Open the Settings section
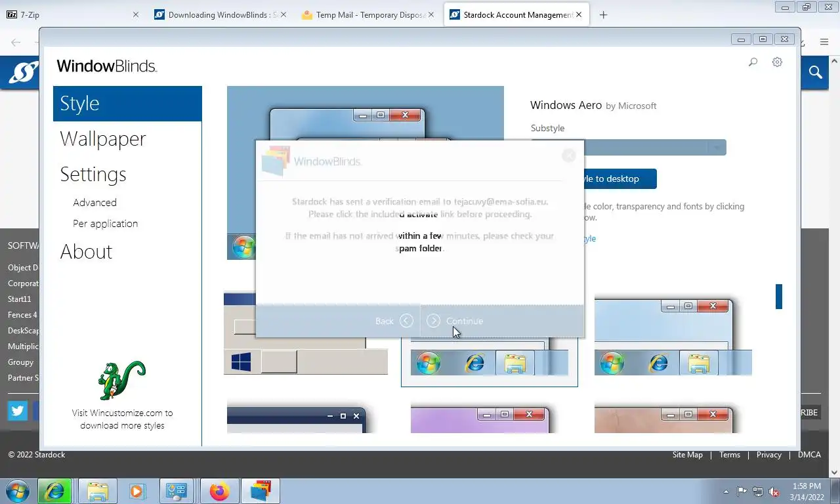 pyautogui.click(x=93, y=175)
